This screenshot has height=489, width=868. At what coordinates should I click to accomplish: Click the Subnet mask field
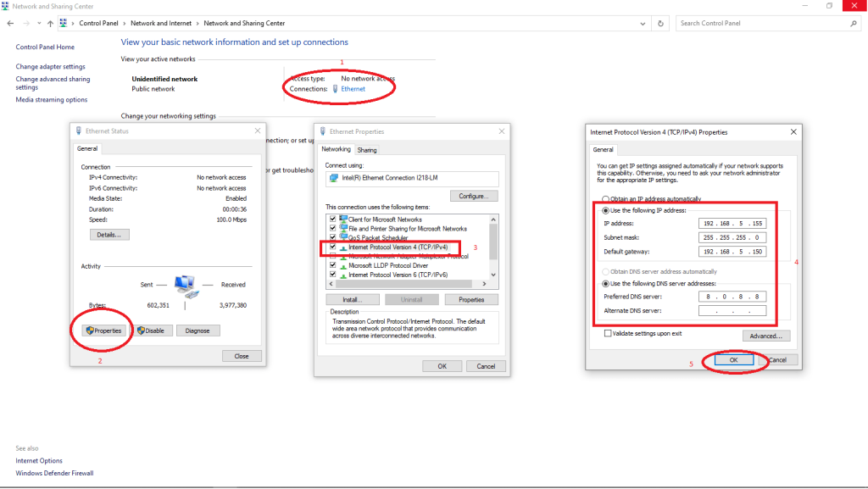click(x=732, y=237)
